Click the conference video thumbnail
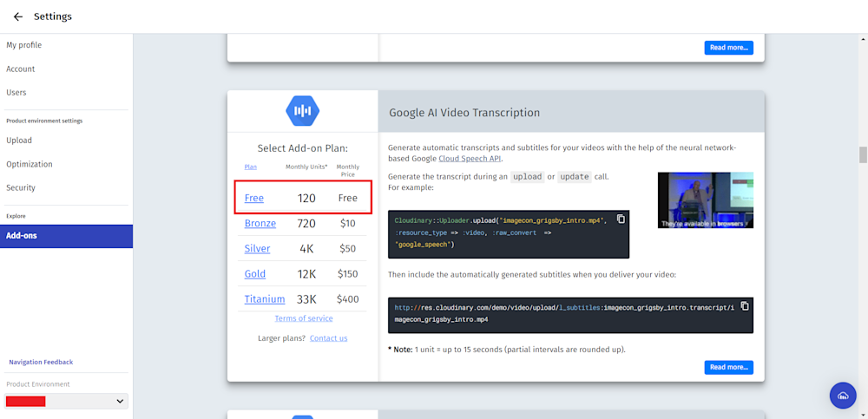The image size is (868, 419). 705,200
